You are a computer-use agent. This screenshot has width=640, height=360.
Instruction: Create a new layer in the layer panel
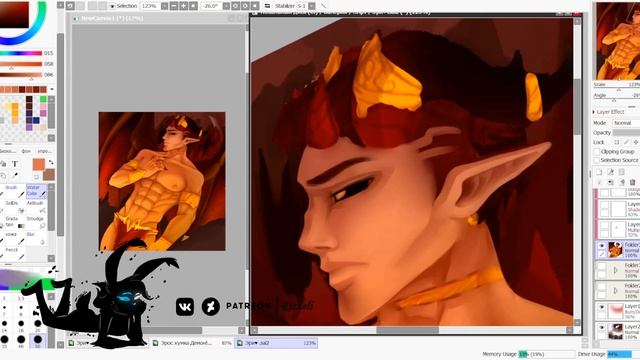click(x=599, y=172)
